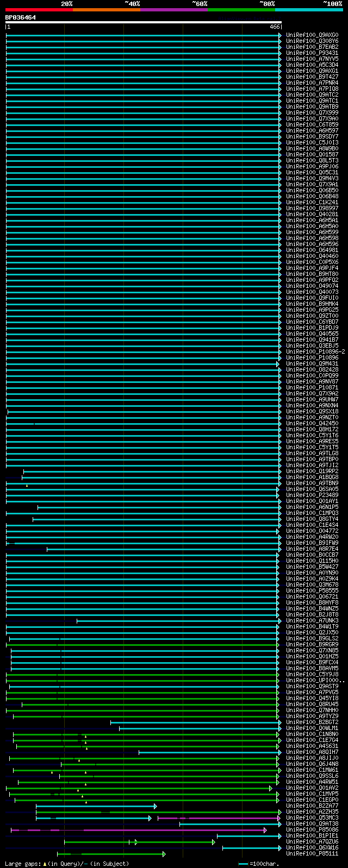Select label UniRef100_B9T427
The image size is (348, 868).
(312, 77)
